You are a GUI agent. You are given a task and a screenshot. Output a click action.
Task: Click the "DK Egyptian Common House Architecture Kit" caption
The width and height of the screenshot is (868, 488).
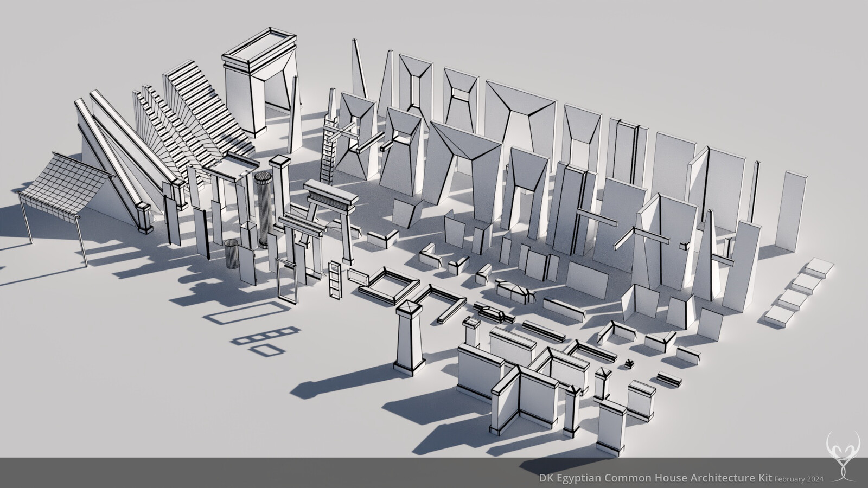coord(655,478)
